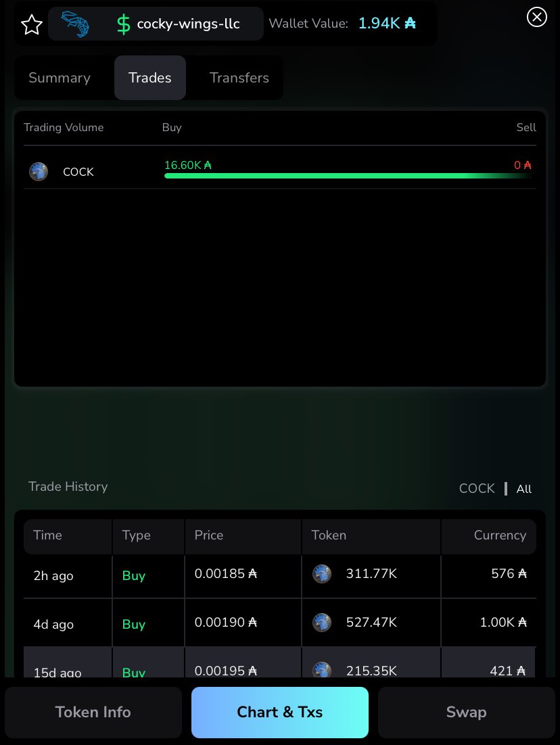The image size is (560, 745).
Task: Switch to the Summary tab
Action: [59, 78]
